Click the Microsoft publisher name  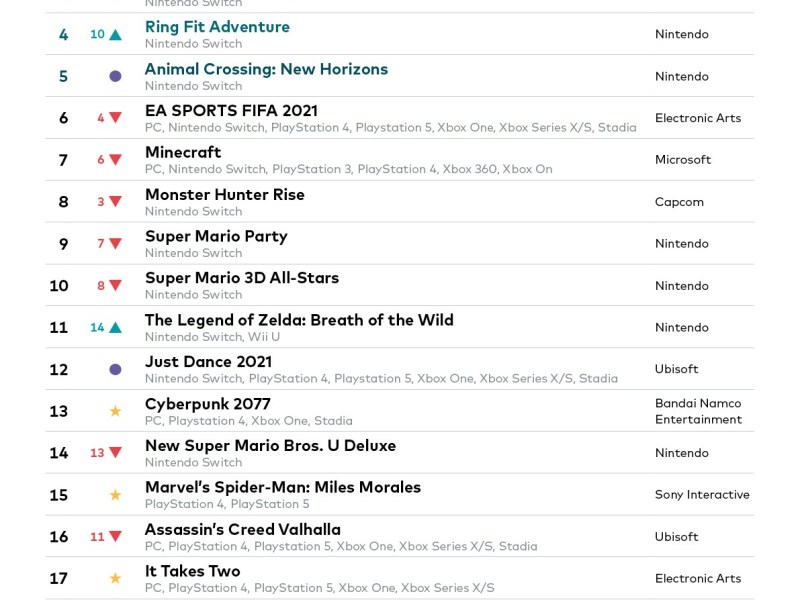[683, 160]
